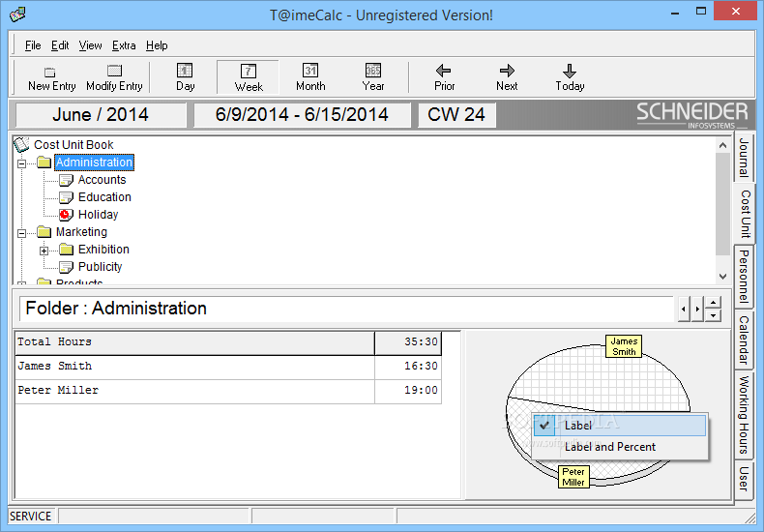Click the James Smith table row
The width and height of the screenshot is (764, 532).
coord(228,368)
